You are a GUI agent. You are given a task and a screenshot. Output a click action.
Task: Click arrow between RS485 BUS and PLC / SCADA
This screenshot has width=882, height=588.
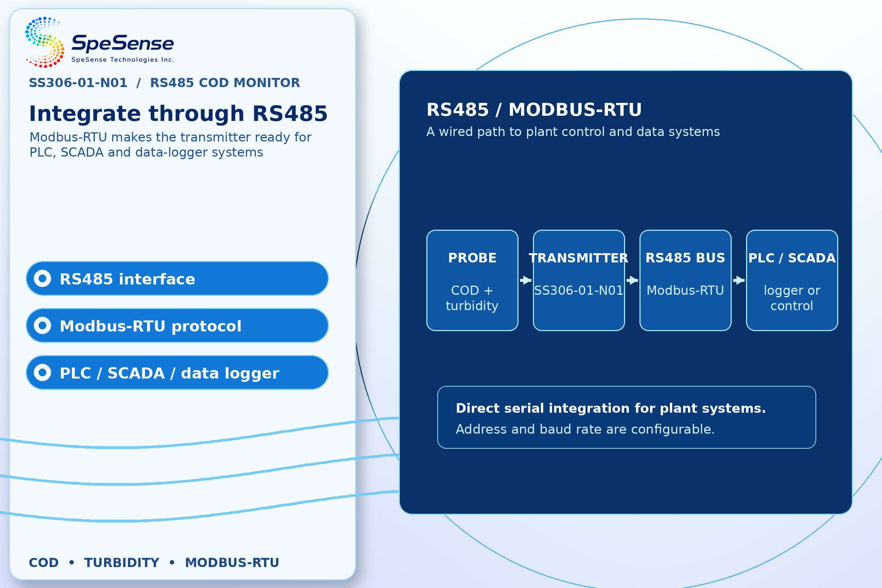click(739, 280)
